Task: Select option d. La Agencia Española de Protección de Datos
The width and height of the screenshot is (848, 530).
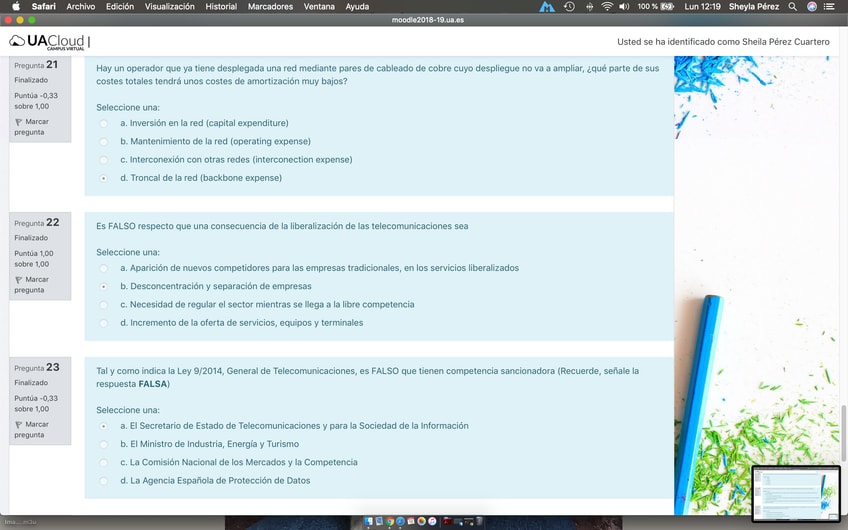Action: [x=104, y=481]
